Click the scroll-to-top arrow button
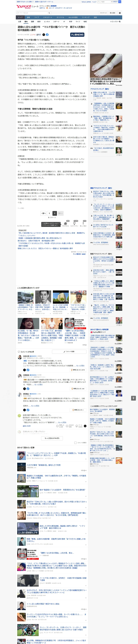This screenshot has width=138, height=644. [x=133, y=398]
